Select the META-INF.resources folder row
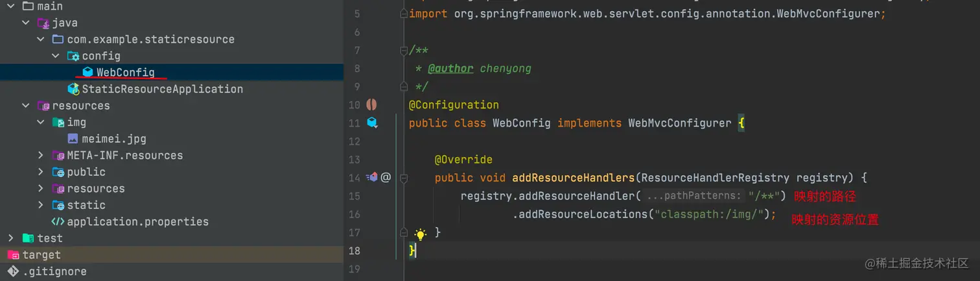The image size is (980, 281). coord(172,155)
